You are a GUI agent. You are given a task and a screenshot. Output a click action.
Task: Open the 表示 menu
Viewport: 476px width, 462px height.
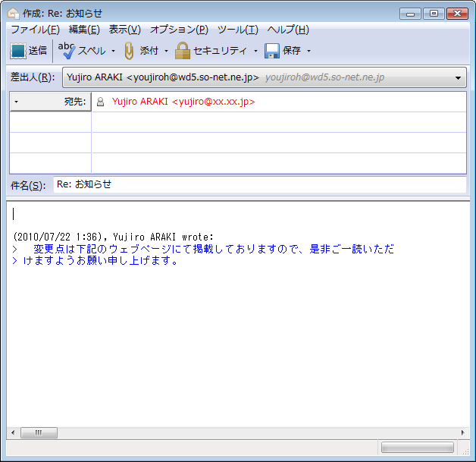point(125,30)
